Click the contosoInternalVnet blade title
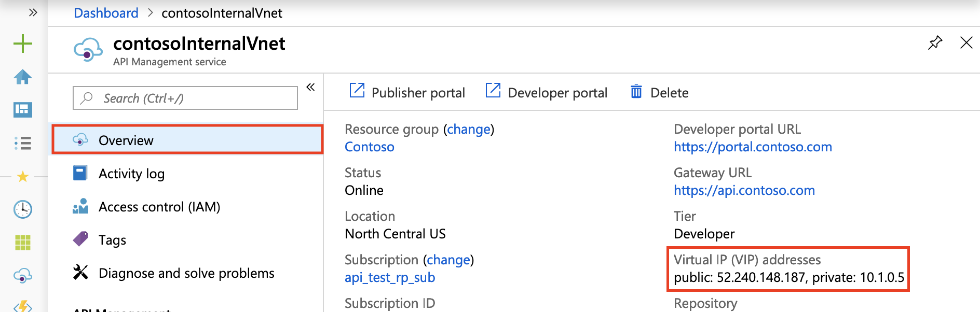 coord(199,44)
